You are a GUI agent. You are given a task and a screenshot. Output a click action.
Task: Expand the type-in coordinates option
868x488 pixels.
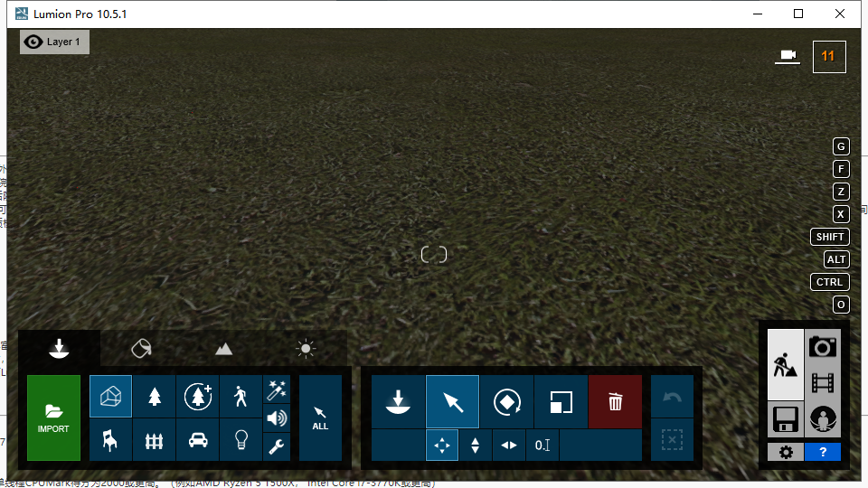[542, 445]
